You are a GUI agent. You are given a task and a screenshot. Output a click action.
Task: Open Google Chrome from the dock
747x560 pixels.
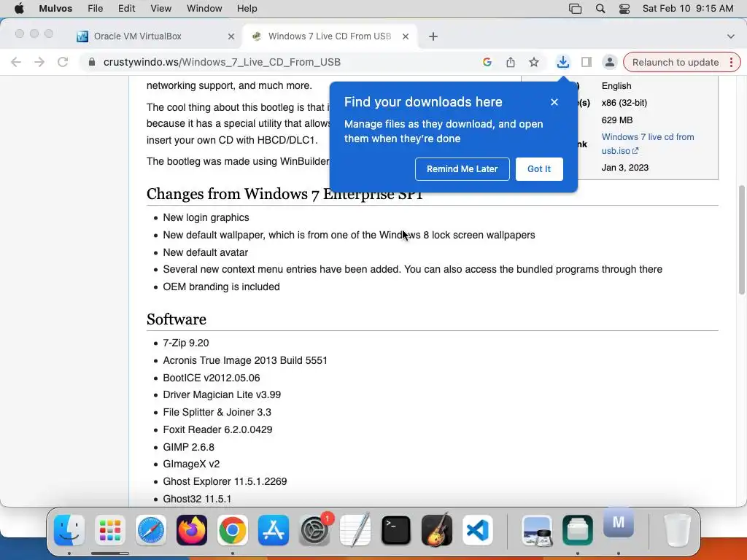233,530
